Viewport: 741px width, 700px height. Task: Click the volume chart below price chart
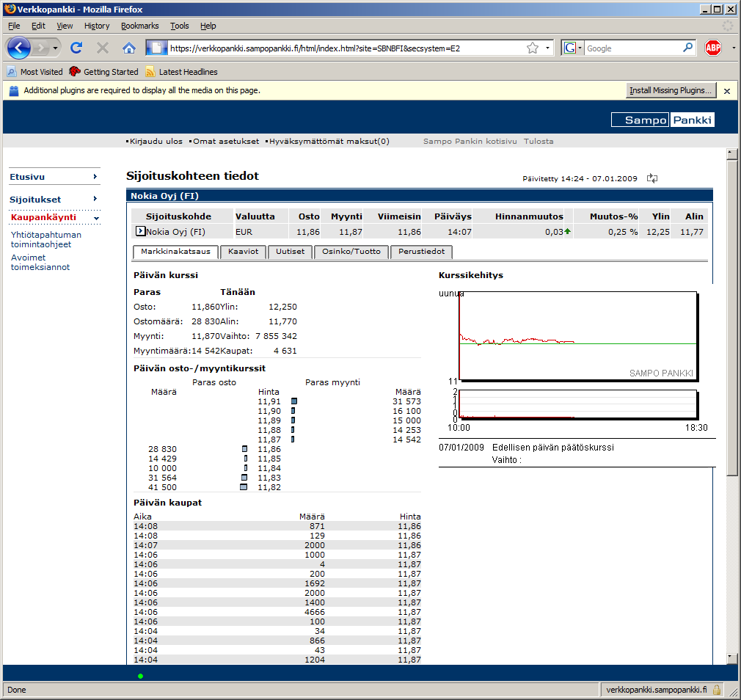[x=578, y=404]
